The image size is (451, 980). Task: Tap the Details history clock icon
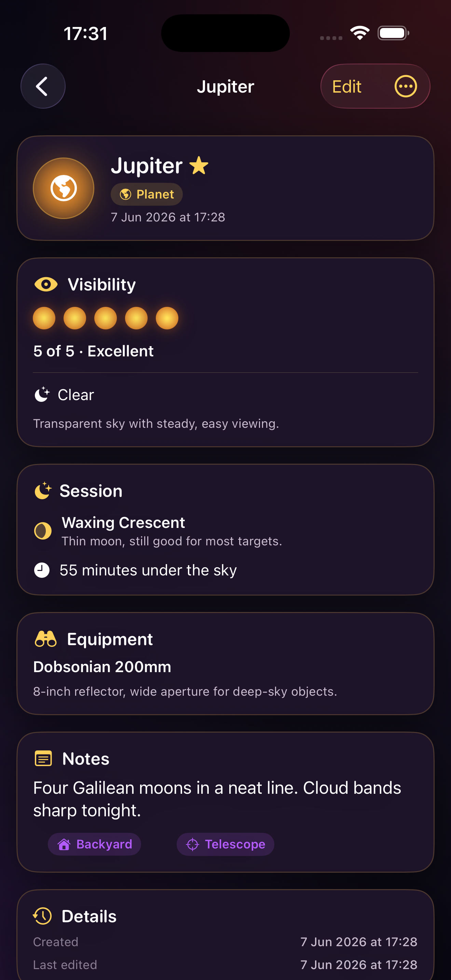[43, 916]
